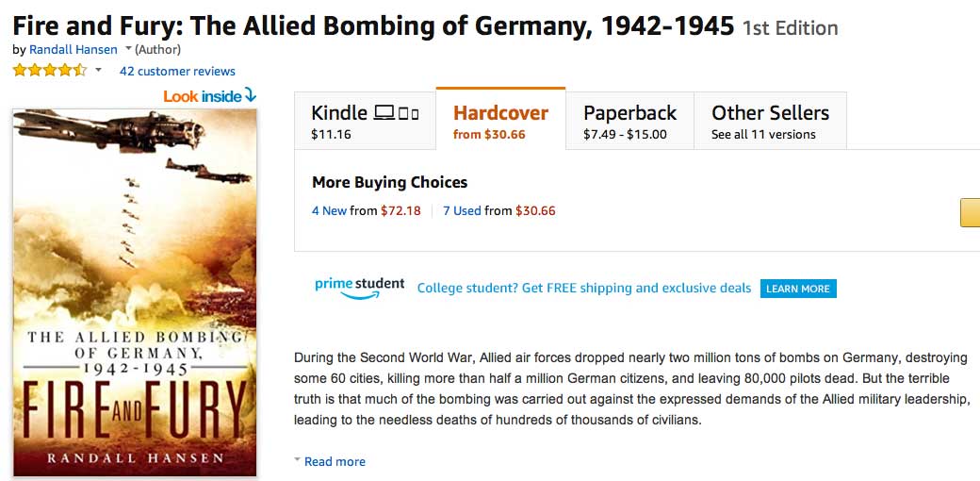Image resolution: width=980 pixels, height=481 pixels.
Task: Switch to the Paperback tab
Action: (629, 122)
